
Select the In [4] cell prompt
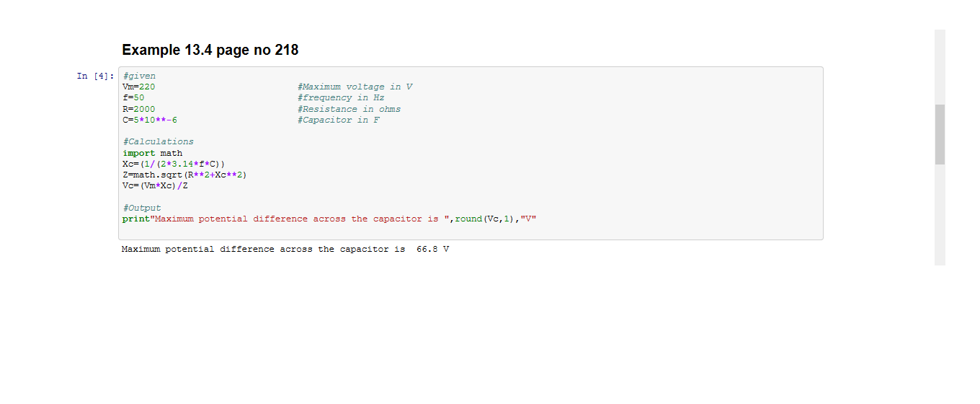[x=95, y=76]
